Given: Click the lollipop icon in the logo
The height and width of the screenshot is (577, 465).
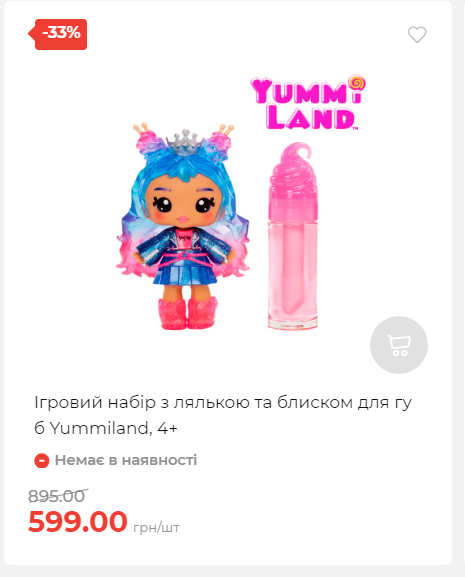Looking at the screenshot, I should (x=357, y=82).
